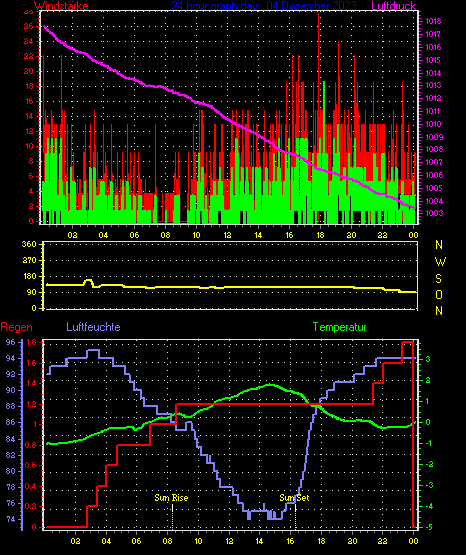Click temperature axis value -3

[x=428, y=485]
